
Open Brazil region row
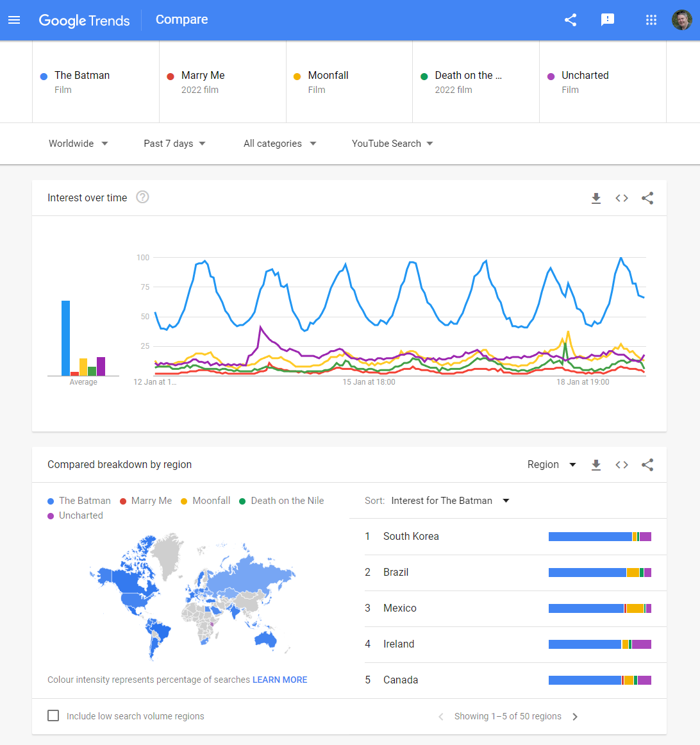pyautogui.click(x=515, y=573)
